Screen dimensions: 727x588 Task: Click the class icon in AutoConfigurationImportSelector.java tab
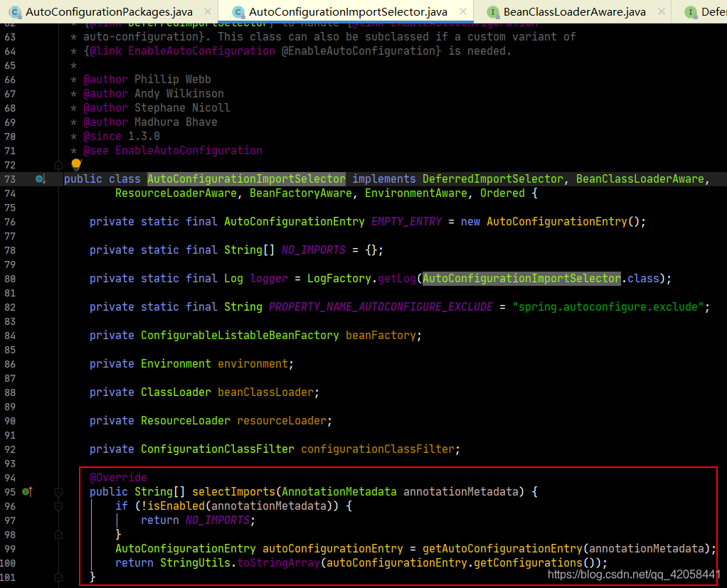click(238, 11)
